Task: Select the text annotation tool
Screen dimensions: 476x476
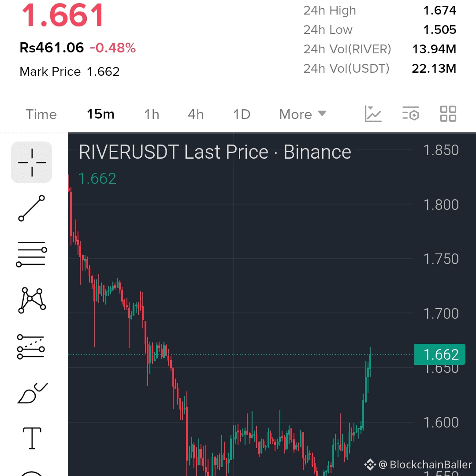Action: click(32, 438)
